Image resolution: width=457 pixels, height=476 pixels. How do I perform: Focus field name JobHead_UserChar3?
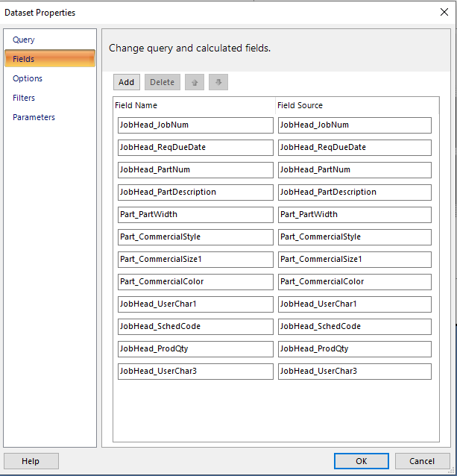coord(195,372)
